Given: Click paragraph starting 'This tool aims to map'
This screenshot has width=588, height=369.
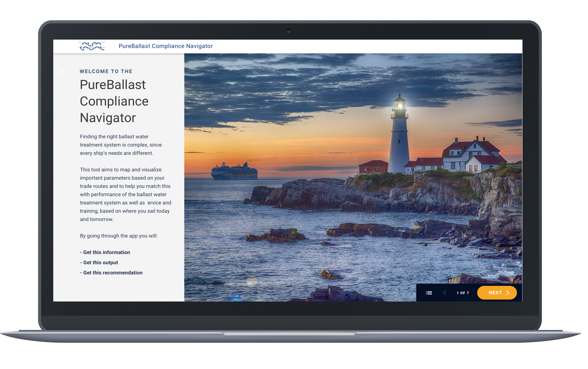Looking at the screenshot, I should point(126,194).
